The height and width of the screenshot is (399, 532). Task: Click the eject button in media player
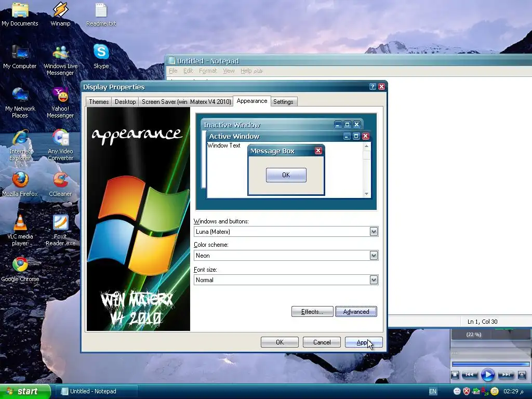click(522, 375)
